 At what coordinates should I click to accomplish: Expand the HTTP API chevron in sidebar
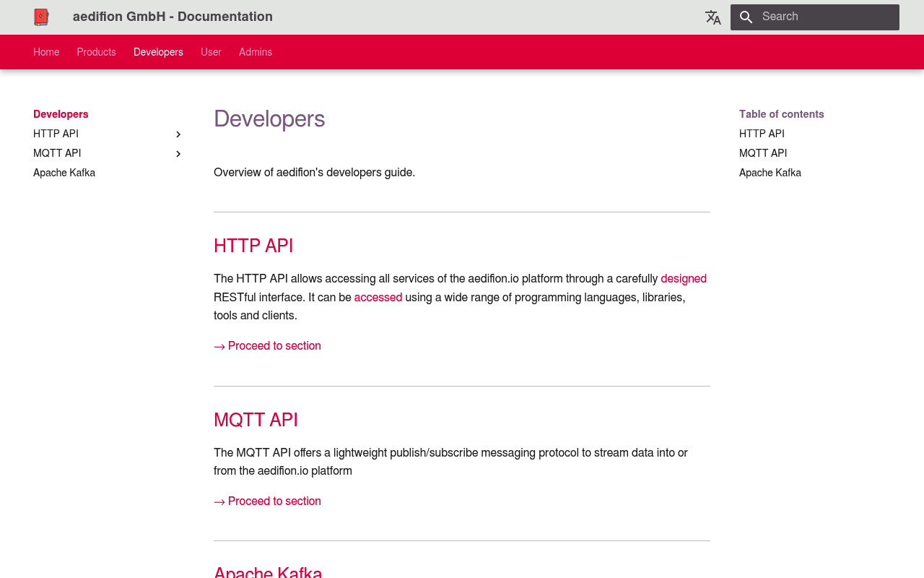click(x=178, y=134)
